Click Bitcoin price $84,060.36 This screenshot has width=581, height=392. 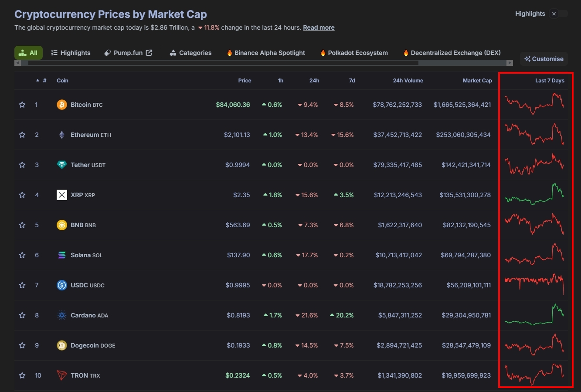coord(233,105)
